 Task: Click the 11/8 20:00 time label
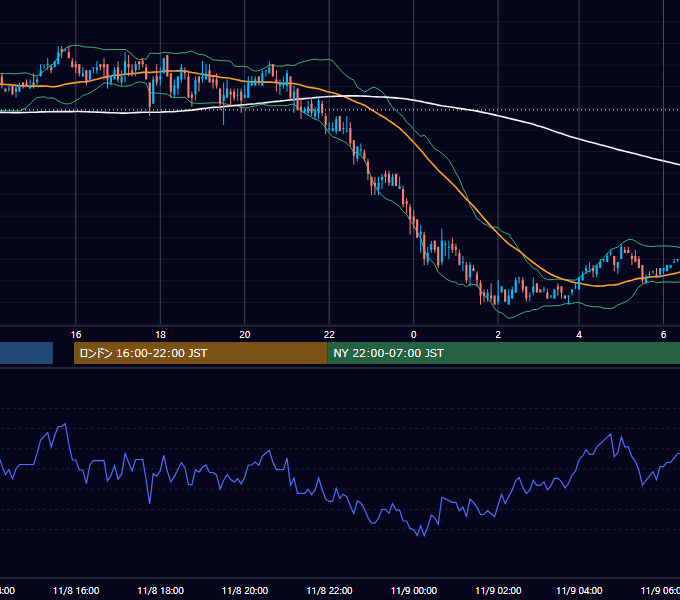point(245,590)
